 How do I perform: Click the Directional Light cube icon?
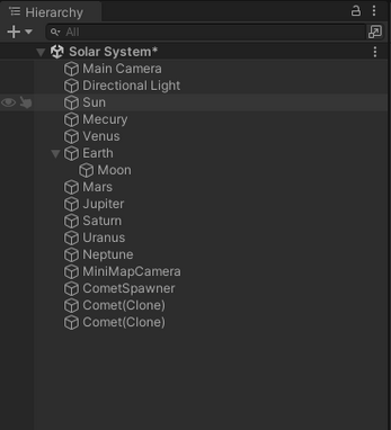pos(71,86)
